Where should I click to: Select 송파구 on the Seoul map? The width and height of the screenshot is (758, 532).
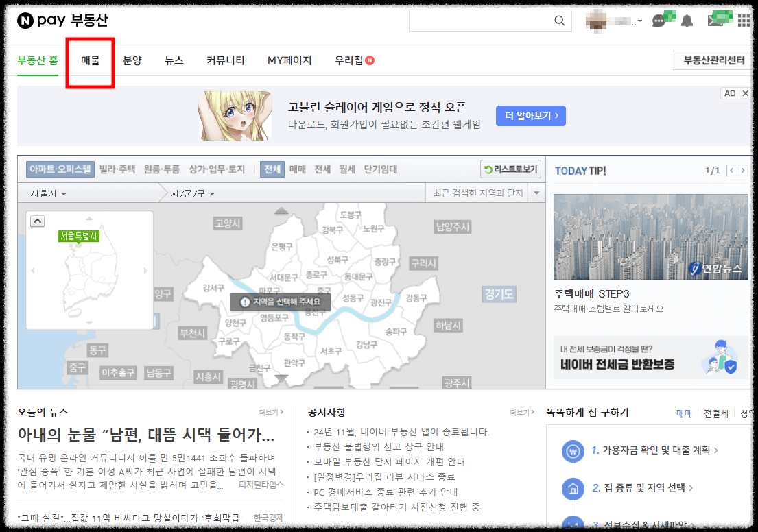click(x=396, y=332)
